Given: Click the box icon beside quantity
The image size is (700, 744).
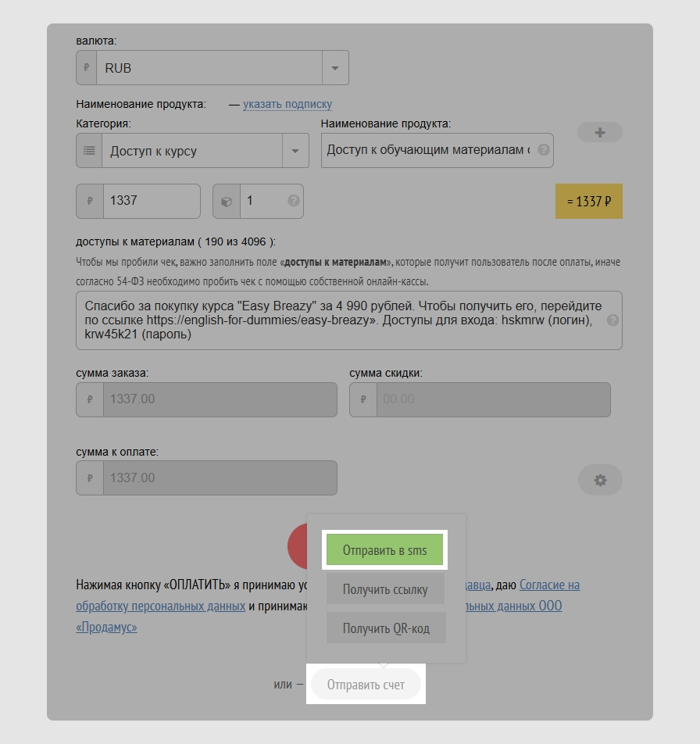Looking at the screenshot, I should click(227, 202).
